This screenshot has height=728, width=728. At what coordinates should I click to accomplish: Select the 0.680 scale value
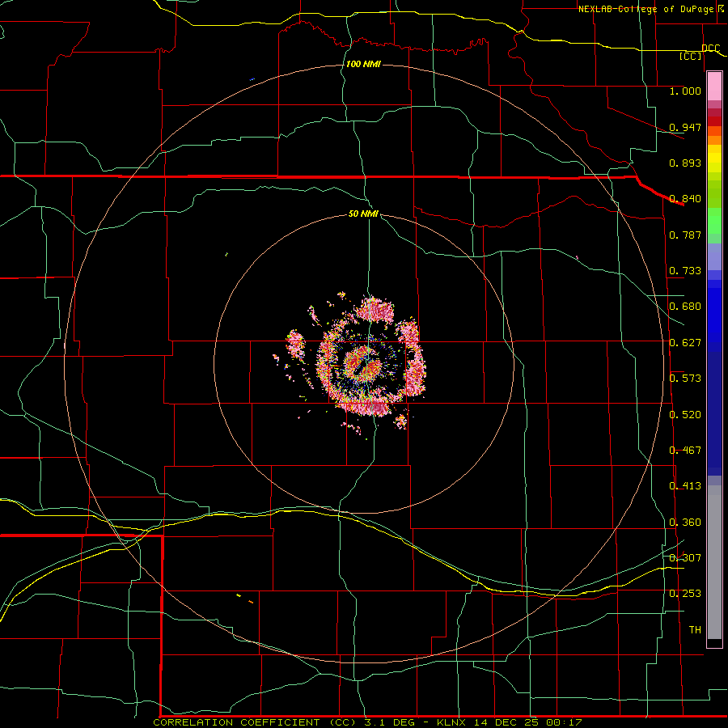pyautogui.click(x=685, y=307)
